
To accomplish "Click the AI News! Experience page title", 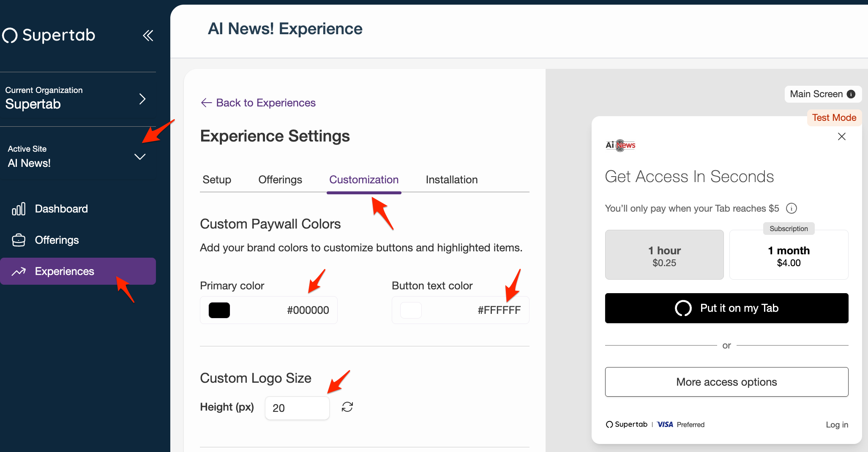I will [x=285, y=29].
